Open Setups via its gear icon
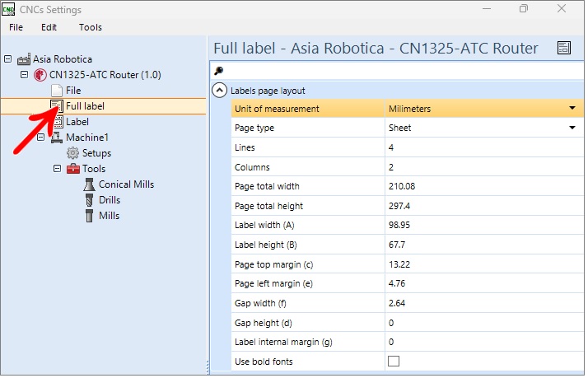 (72, 153)
